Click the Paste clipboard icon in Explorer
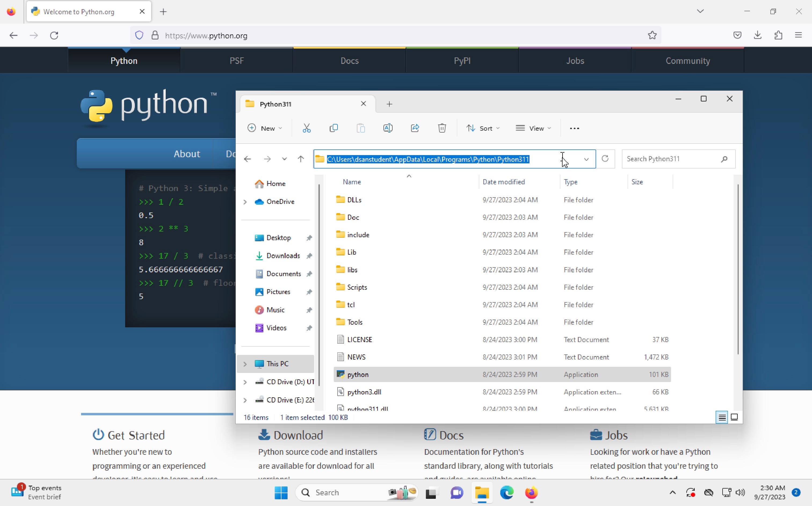The height and width of the screenshot is (506, 812). click(x=361, y=128)
